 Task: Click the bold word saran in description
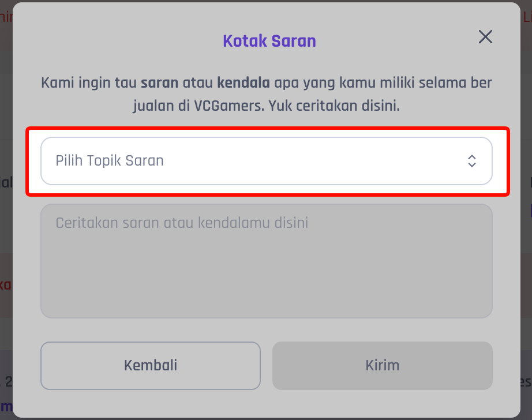tap(159, 82)
